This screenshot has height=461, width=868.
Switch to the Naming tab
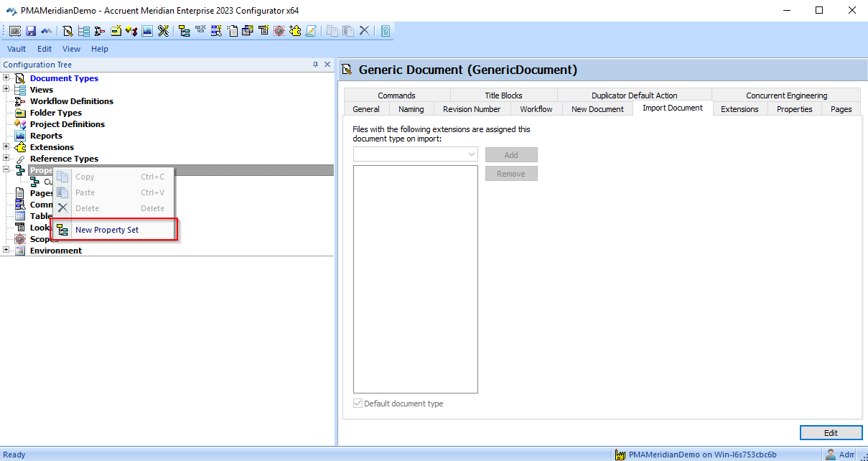click(411, 109)
